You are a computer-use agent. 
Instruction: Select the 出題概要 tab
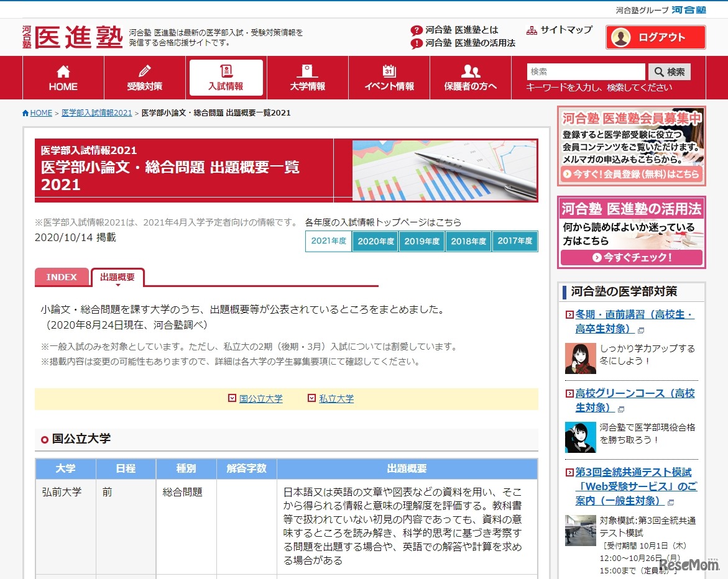[118, 278]
